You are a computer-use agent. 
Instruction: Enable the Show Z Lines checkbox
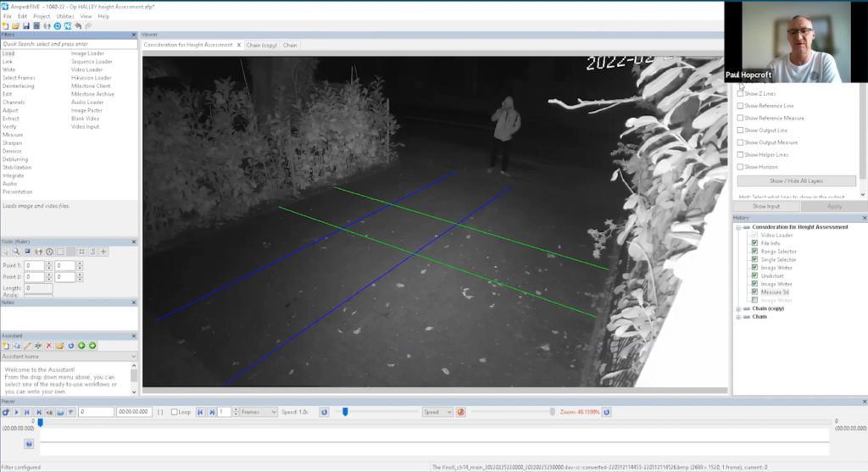[x=740, y=93]
